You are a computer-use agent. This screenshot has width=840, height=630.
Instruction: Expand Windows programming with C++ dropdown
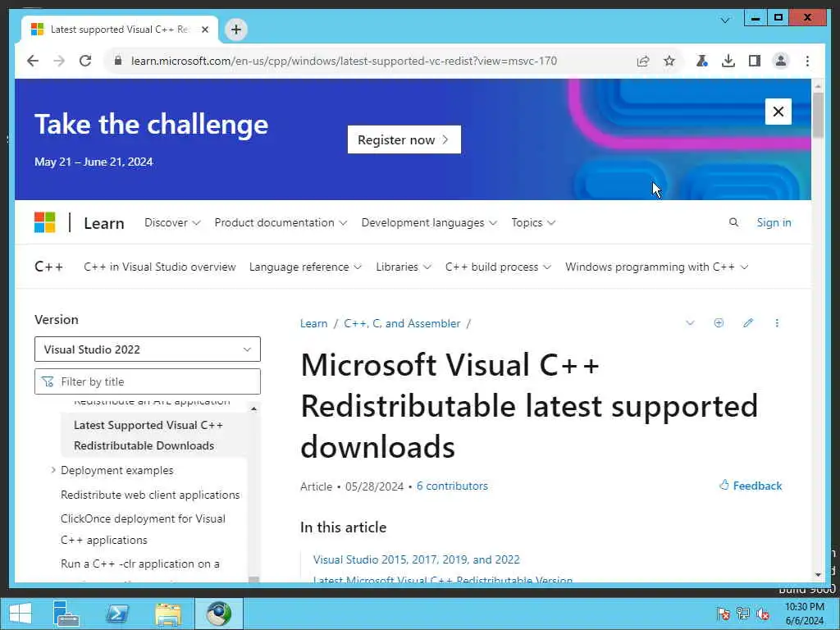(x=657, y=267)
